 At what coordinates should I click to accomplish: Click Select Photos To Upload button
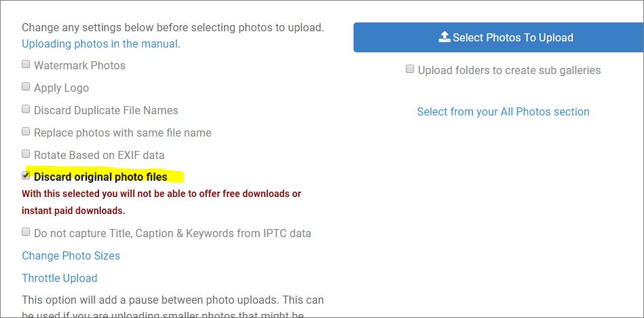pos(499,37)
